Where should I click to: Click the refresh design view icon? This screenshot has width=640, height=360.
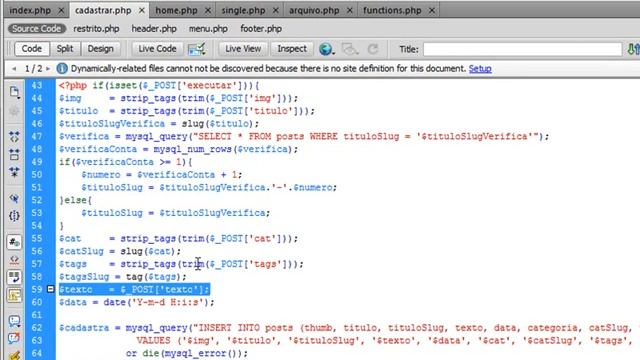[373, 49]
